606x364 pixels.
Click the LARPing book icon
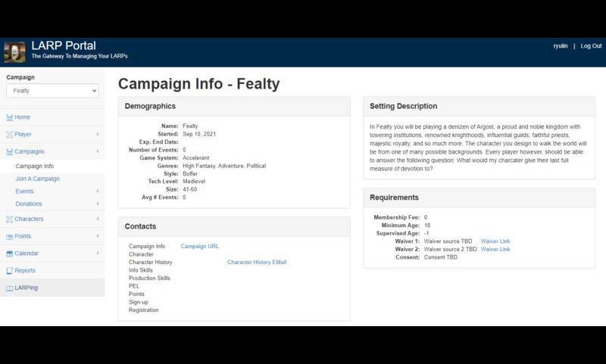pyautogui.click(x=9, y=288)
